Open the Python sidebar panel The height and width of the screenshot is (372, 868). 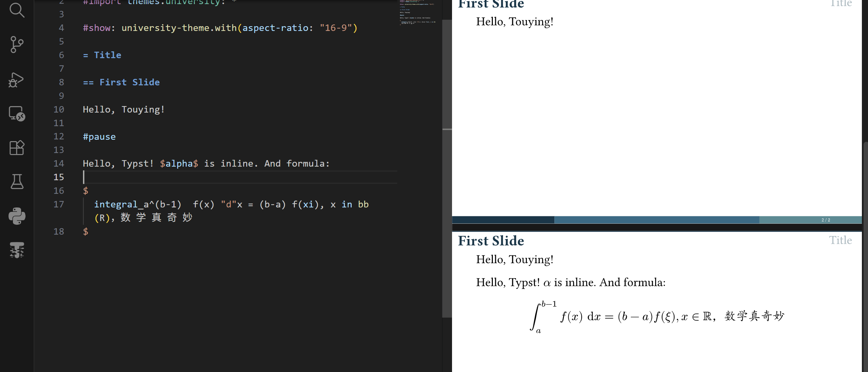[17, 216]
